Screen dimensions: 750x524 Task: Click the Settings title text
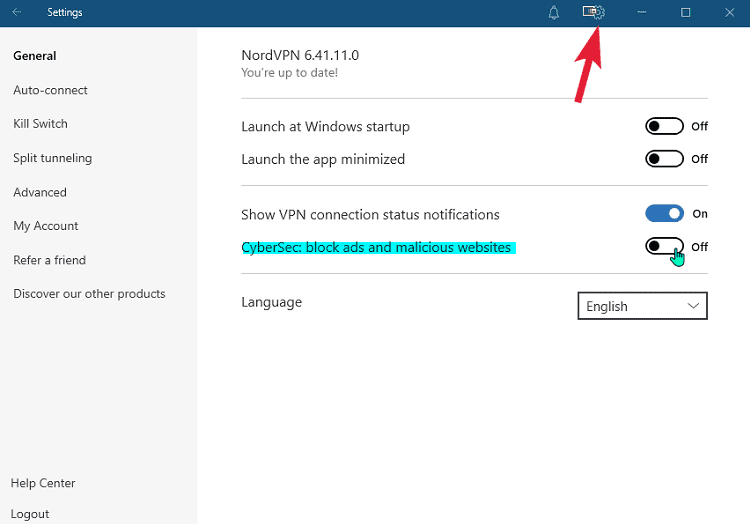[65, 12]
